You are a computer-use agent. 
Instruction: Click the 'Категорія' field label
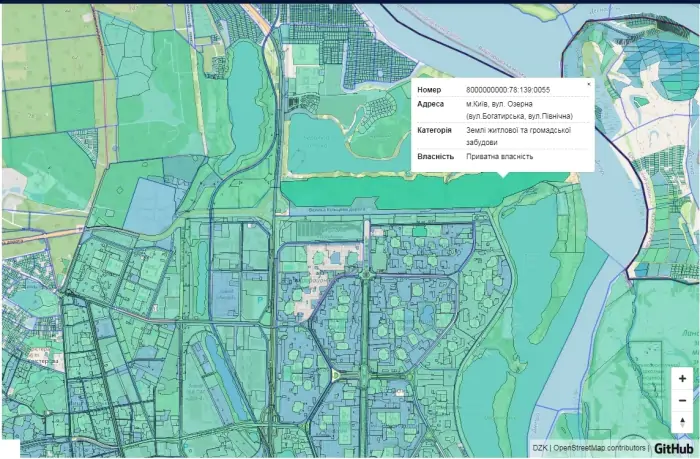click(x=434, y=130)
